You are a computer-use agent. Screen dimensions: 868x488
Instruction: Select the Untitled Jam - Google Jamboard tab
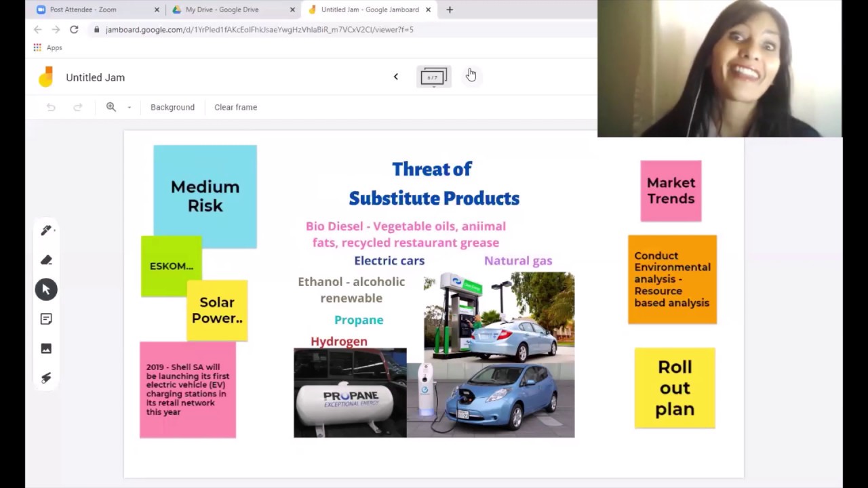(x=370, y=9)
